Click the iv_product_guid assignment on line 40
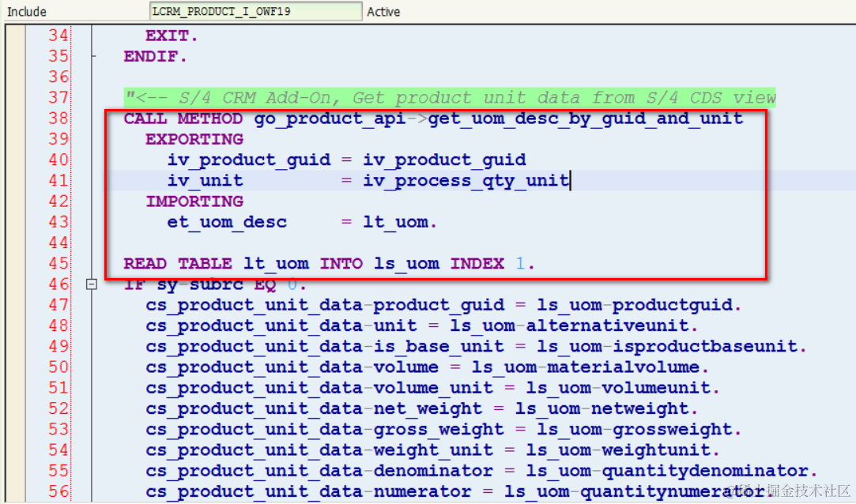The image size is (856, 504). coord(347,160)
